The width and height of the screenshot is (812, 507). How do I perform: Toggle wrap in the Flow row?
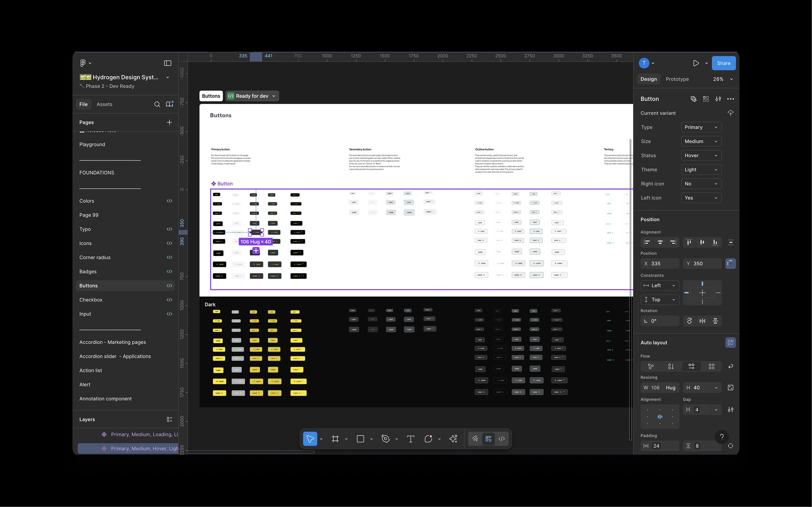731,366
